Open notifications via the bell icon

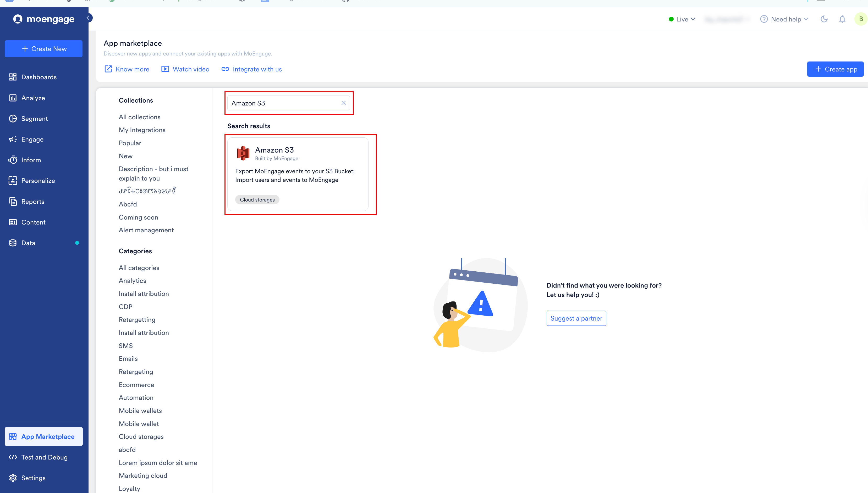click(x=842, y=19)
